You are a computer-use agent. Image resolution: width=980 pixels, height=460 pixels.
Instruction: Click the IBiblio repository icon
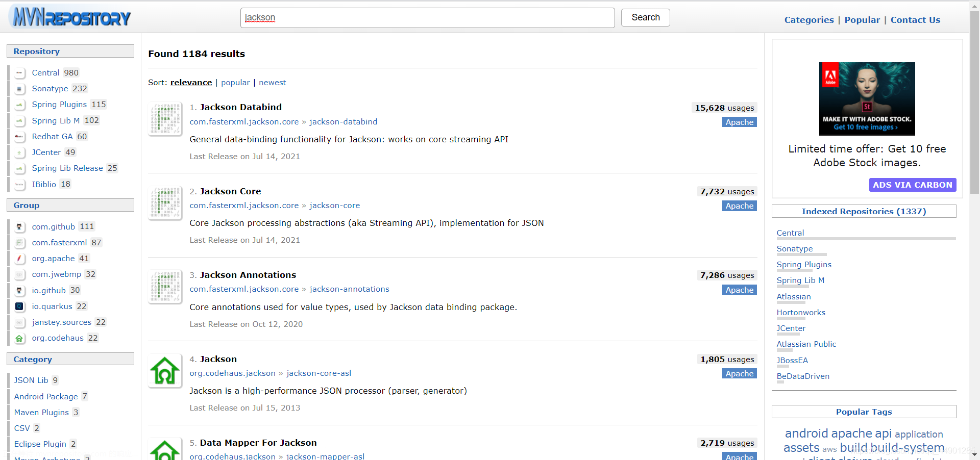pos(19,185)
